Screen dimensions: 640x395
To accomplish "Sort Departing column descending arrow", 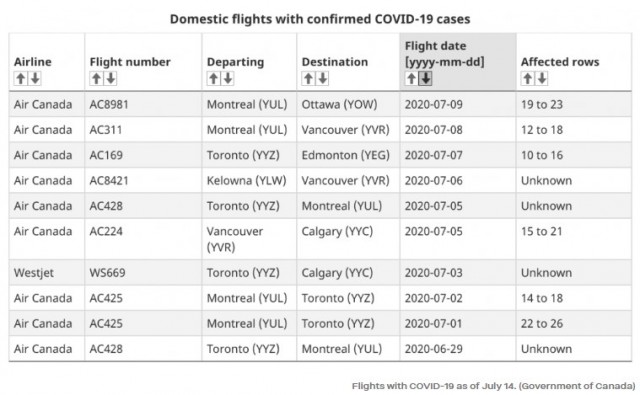I will point(228,78).
